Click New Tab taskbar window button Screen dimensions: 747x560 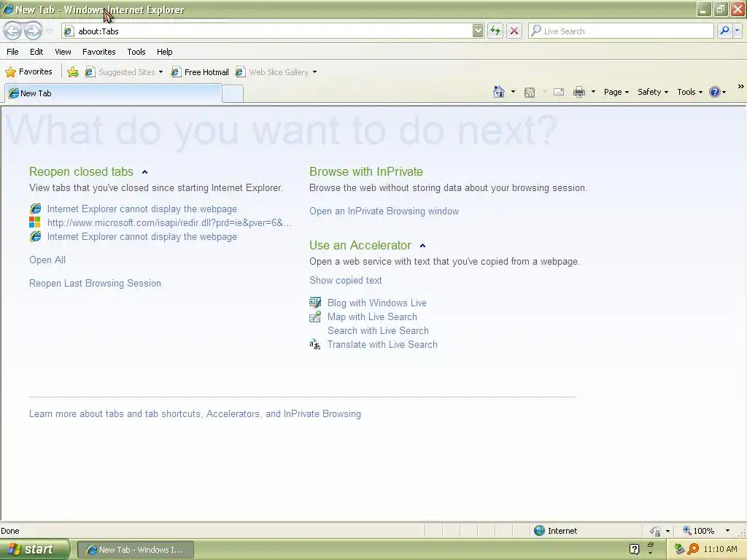pos(135,550)
